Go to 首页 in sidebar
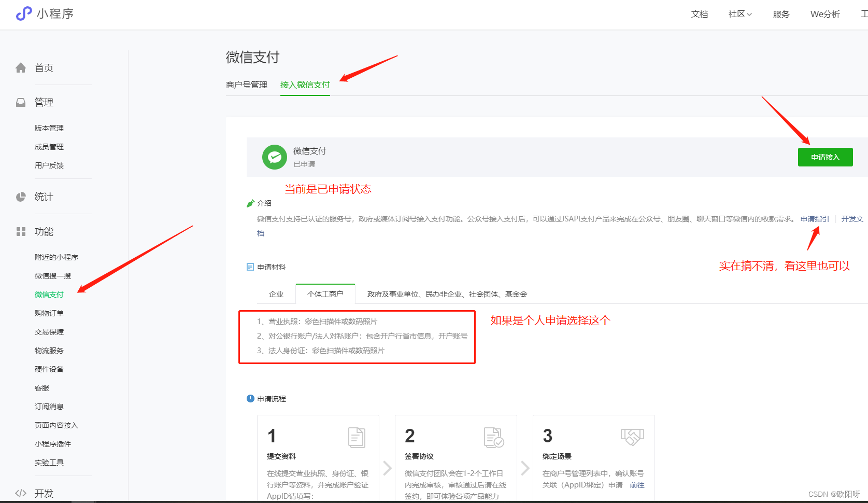The width and height of the screenshot is (868, 503). 44,68
